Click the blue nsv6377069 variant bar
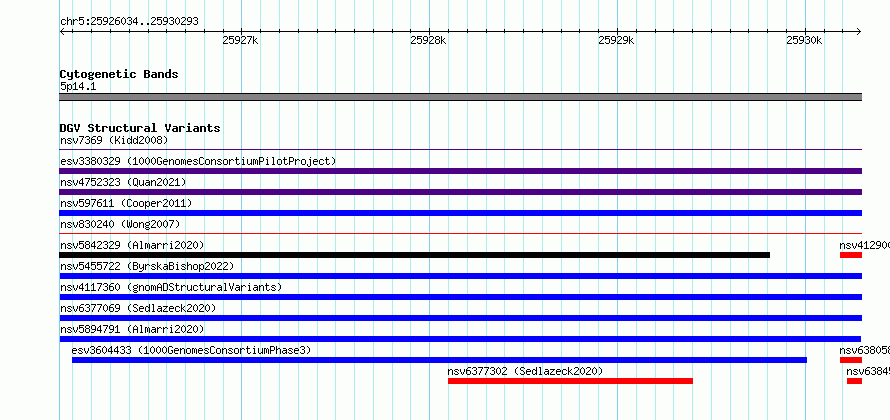Viewport: 890px width, 420px height. (461, 318)
